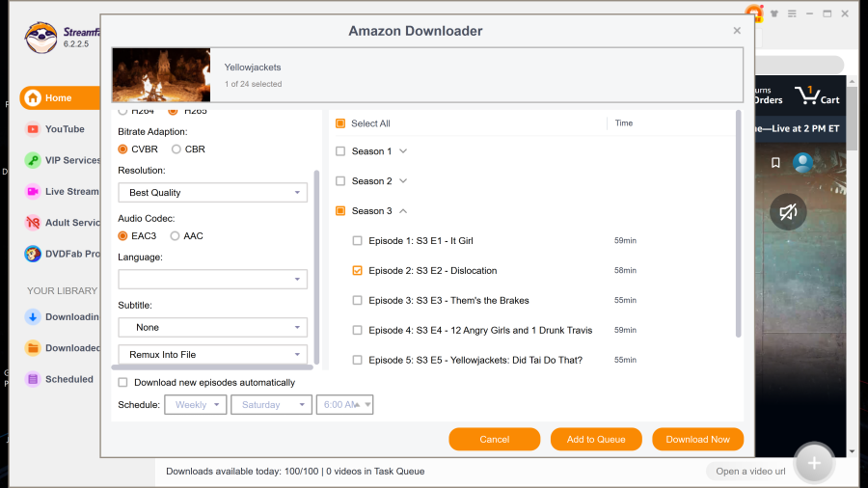Toggle the Select All checkbox

[340, 123]
